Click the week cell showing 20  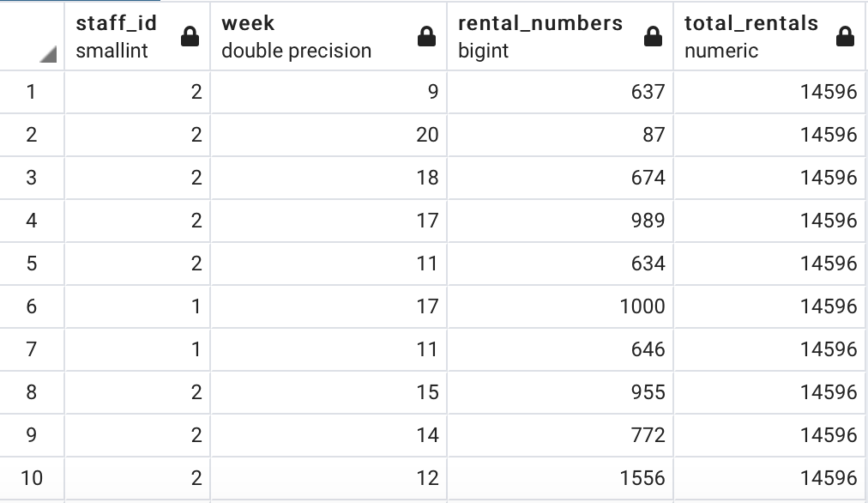329,135
